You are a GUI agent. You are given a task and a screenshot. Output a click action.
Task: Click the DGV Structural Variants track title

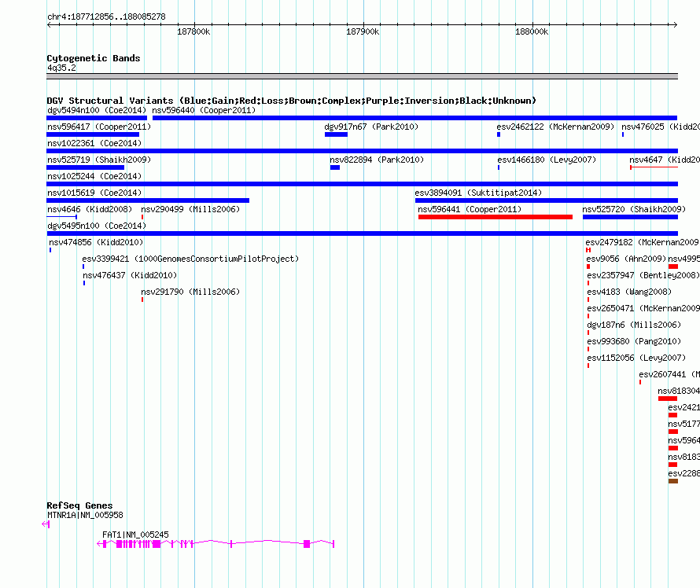(x=292, y=101)
